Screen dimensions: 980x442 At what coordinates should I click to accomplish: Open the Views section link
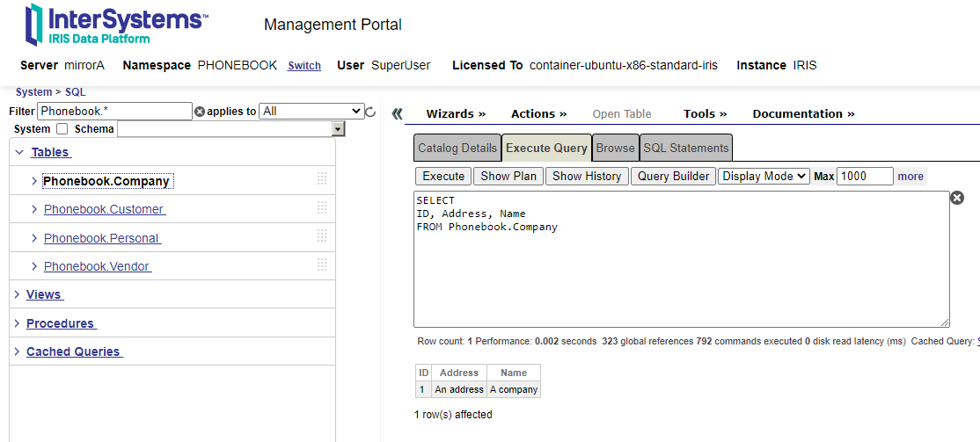click(44, 294)
